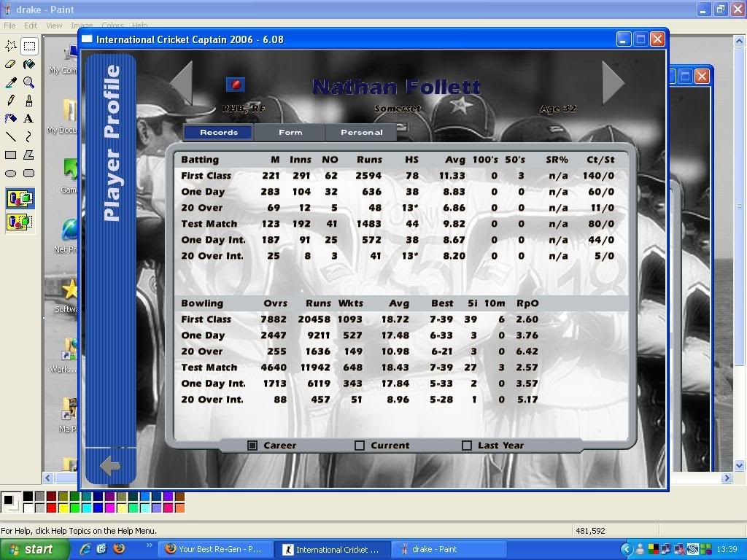Viewport: 747px width, 560px height.
Task: Click Paint's vertical scrollbar up arrow
Action: click(739, 41)
